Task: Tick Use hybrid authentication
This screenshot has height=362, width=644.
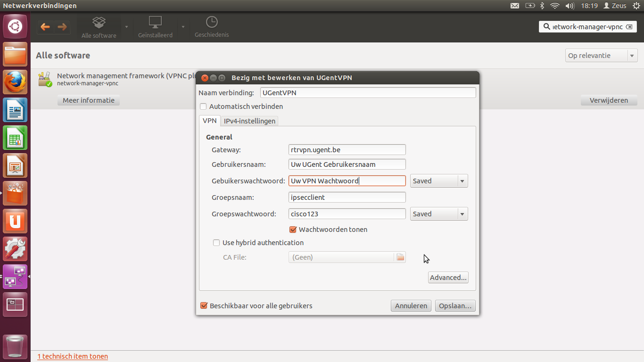Action: pos(216,243)
